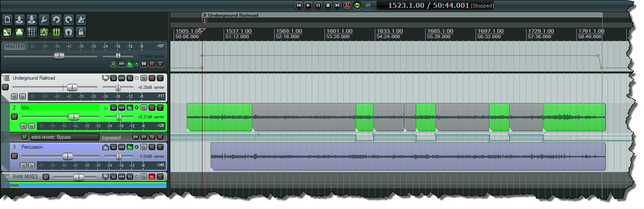The height and width of the screenshot is (209, 644).
Task: Click the 'bp' bypass button on extra reverb envelope
Action: pyautogui.click(x=152, y=137)
